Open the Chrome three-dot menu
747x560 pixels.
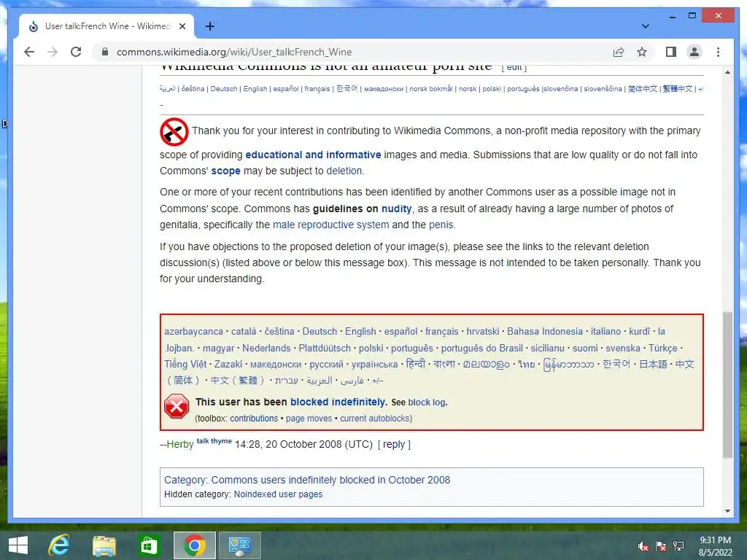click(718, 52)
